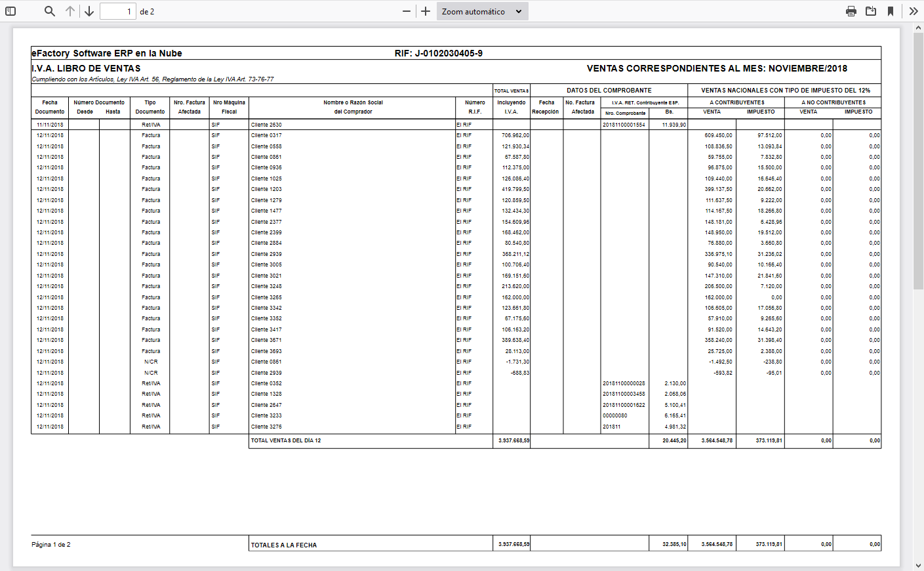Zoom in on the document
This screenshot has height=571, width=924.
[x=426, y=11]
